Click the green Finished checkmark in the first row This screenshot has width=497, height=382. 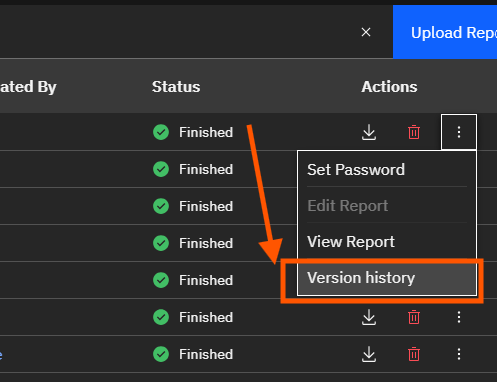point(161,132)
